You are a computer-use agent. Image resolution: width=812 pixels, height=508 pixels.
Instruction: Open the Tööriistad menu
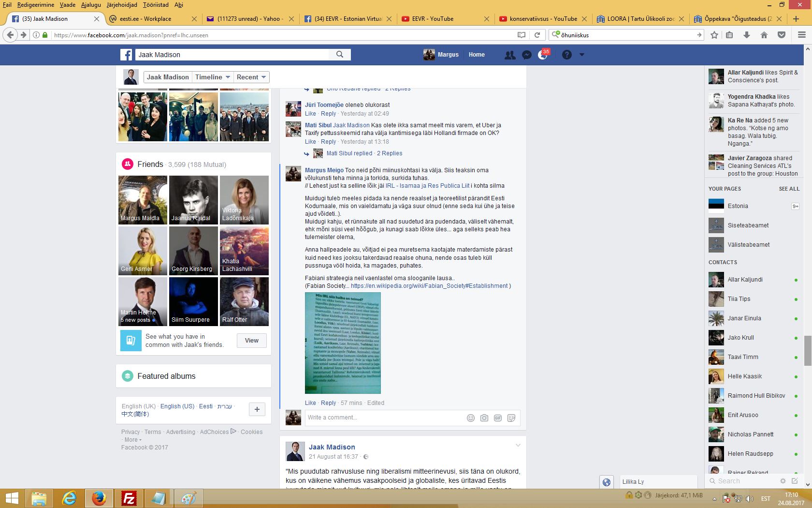(x=156, y=5)
